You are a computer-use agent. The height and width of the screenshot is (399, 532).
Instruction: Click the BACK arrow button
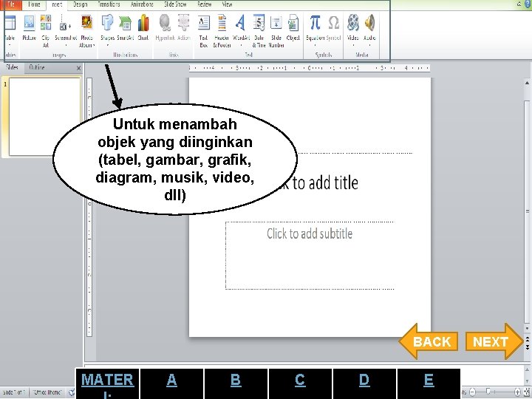pyautogui.click(x=429, y=341)
